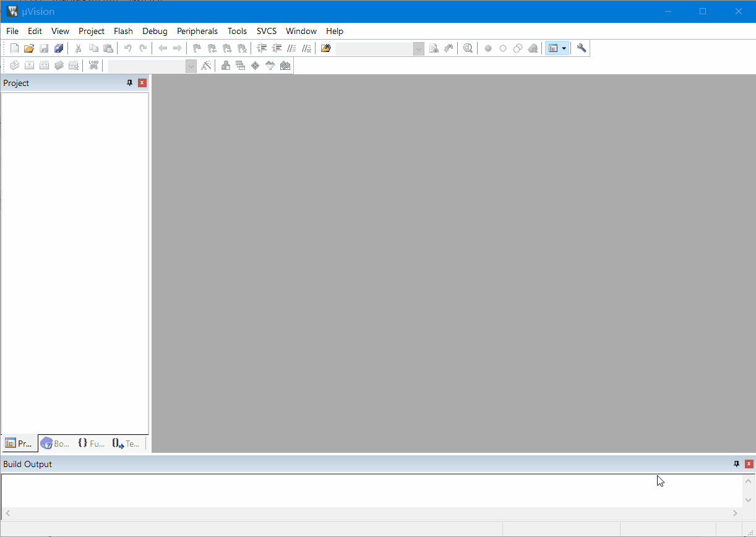Open the Tools menu

237,31
